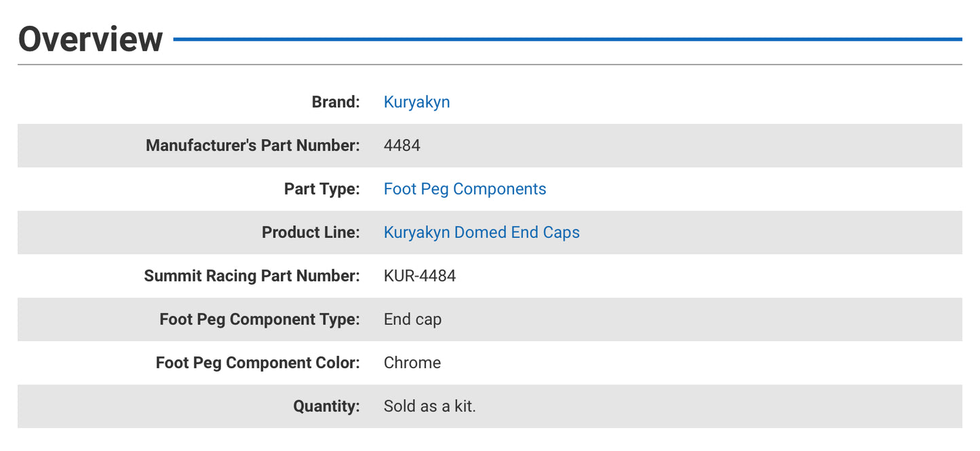Select the End cap value text

(x=413, y=319)
